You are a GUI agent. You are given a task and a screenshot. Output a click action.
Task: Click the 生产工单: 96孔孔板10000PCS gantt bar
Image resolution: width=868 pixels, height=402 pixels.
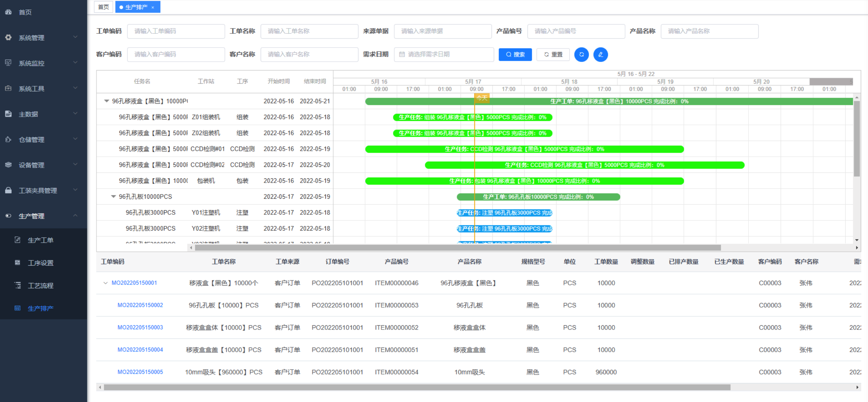pyautogui.click(x=538, y=197)
